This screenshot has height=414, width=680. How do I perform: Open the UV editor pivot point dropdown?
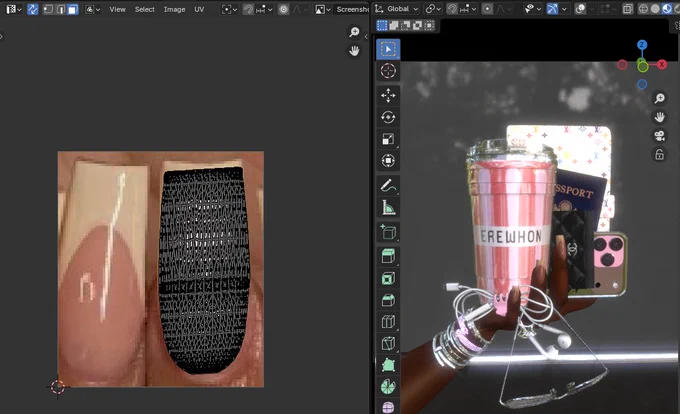point(229,9)
